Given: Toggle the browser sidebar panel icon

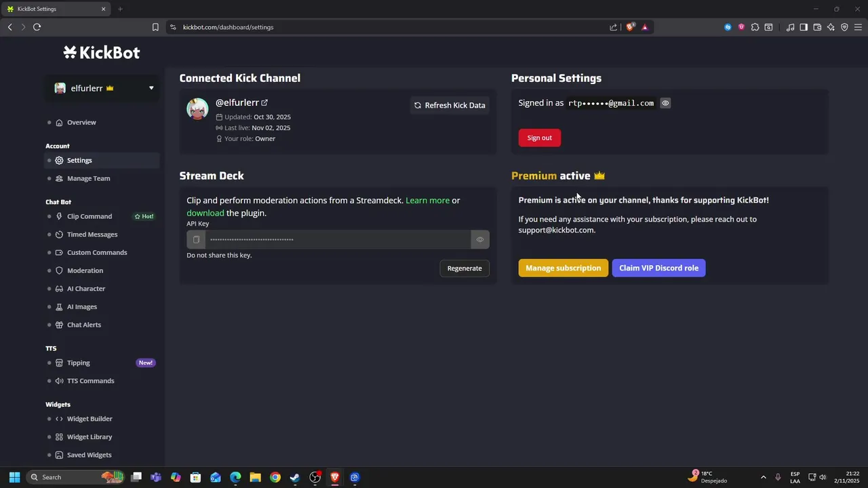Looking at the screenshot, I should coord(804,27).
